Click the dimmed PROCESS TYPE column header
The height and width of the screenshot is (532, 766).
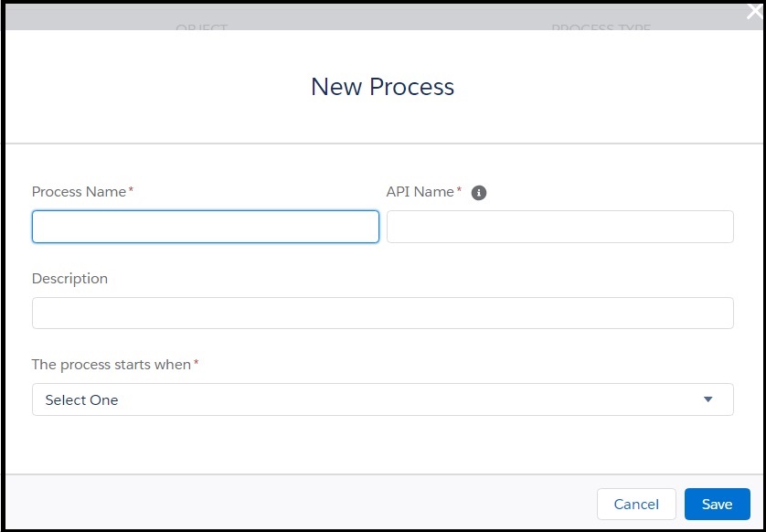pos(601,27)
